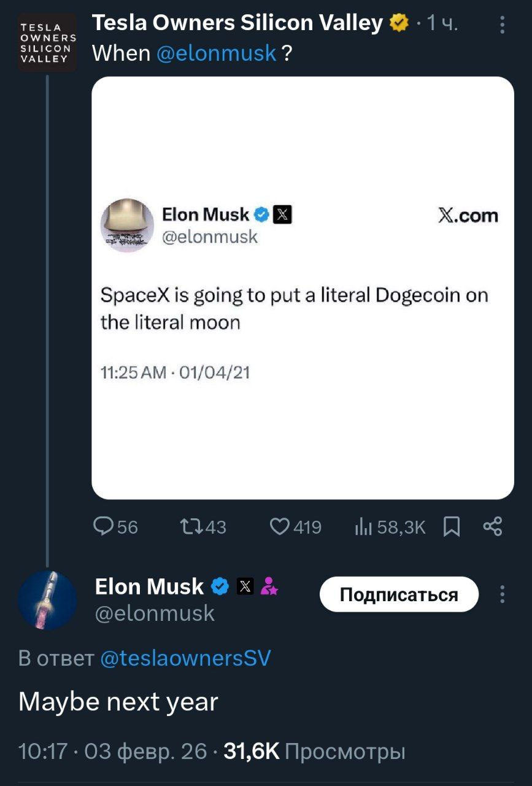532x786 pixels.
Task: Click the purple subscriber star icon
Action: click(x=269, y=587)
